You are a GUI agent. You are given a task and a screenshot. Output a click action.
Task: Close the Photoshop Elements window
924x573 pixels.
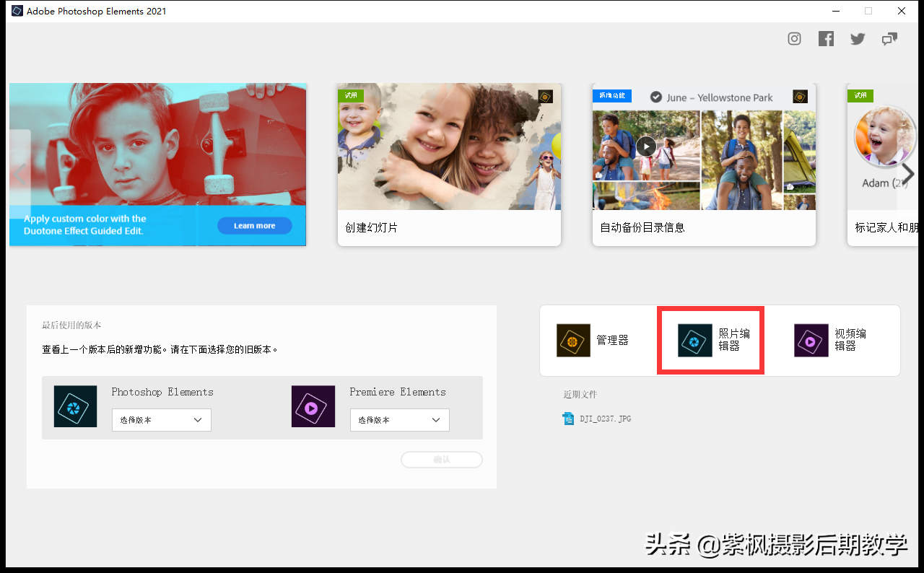[x=902, y=11]
